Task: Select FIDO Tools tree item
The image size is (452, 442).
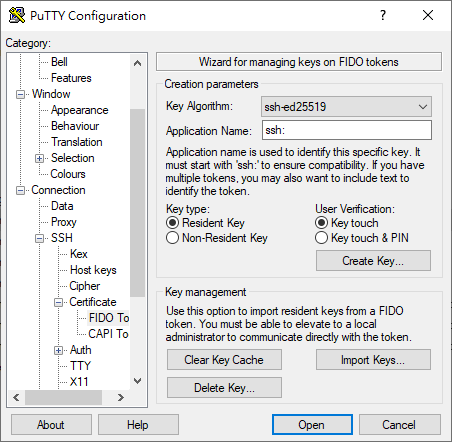Action: click(x=109, y=318)
